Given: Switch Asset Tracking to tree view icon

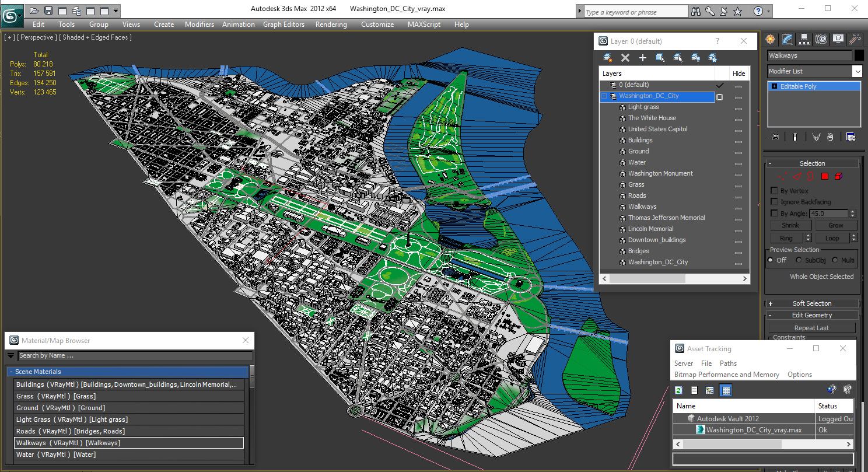Looking at the screenshot, I should (710, 390).
